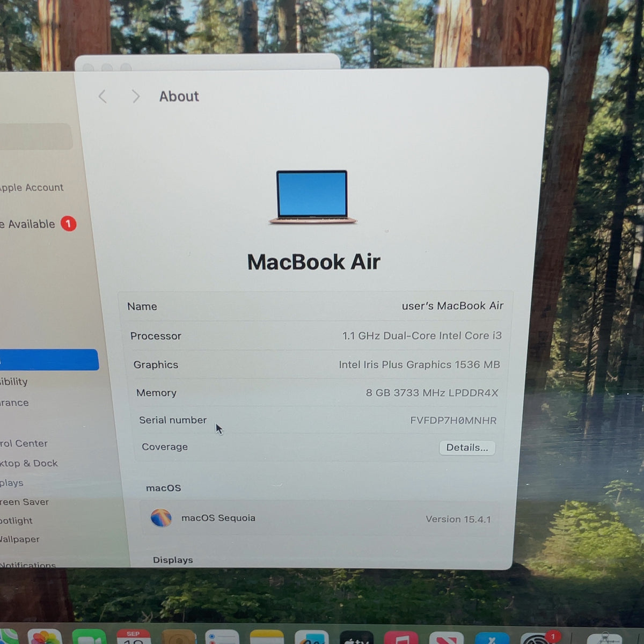
Task: Go back with the left chevron
Action: [103, 97]
